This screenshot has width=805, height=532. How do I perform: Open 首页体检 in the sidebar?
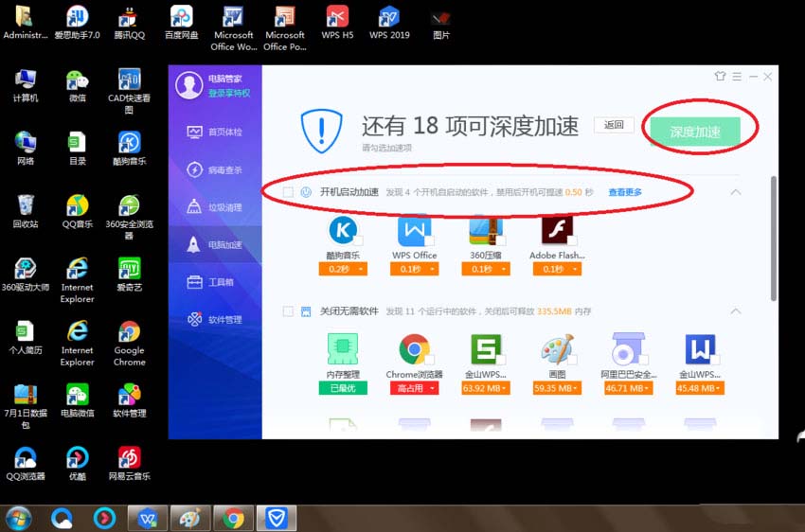click(x=215, y=133)
